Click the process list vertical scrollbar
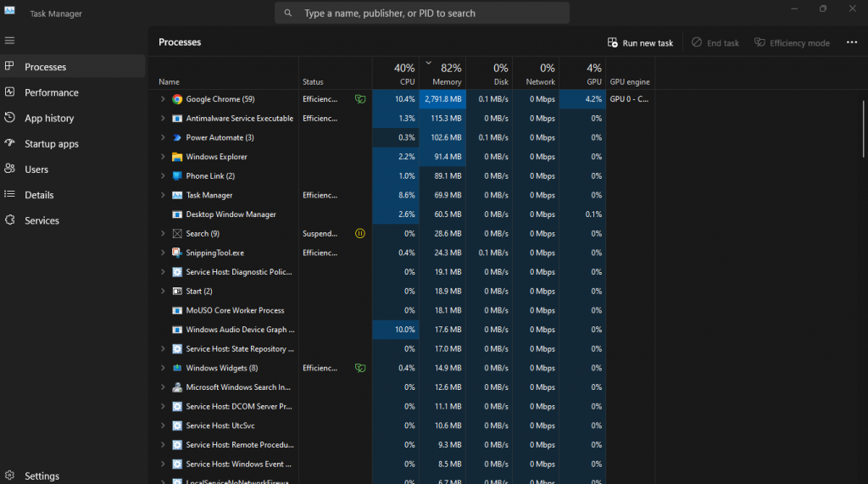868x484 pixels. tap(864, 129)
